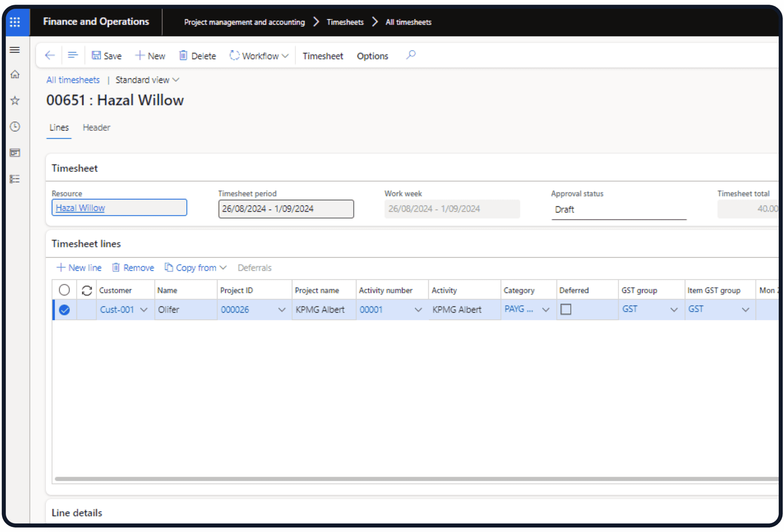Toggle select-all rows circle in grid header
The height and width of the screenshot is (532, 784).
click(64, 290)
